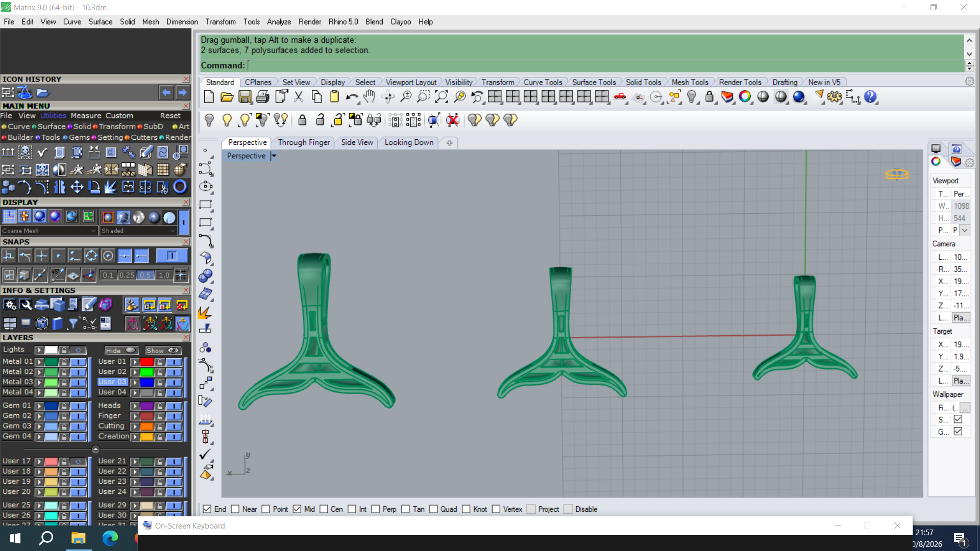Select the Pan hand tool

(370, 97)
